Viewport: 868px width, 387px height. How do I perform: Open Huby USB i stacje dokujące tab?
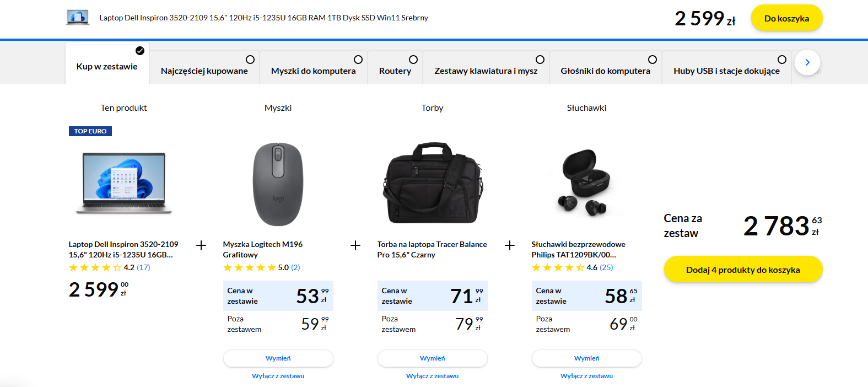pyautogui.click(x=726, y=71)
